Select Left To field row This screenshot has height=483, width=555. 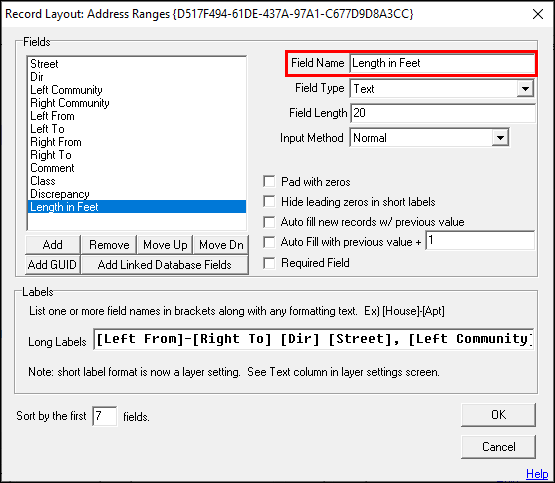137,129
